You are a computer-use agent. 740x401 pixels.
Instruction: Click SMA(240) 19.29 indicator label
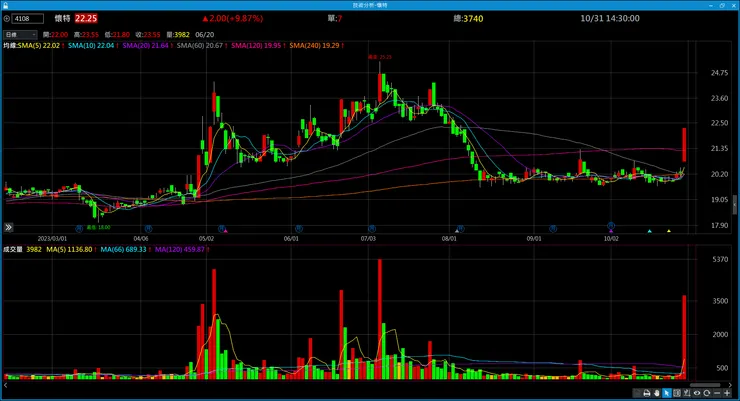click(x=314, y=46)
